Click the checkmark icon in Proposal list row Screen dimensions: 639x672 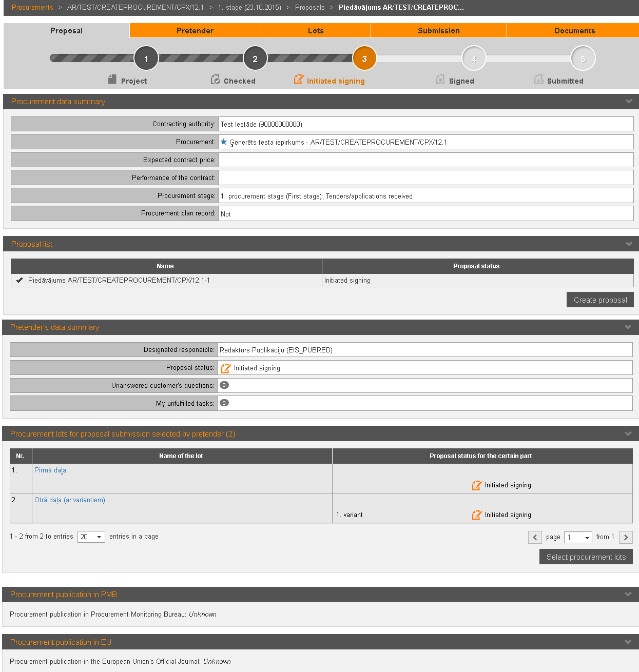(20, 280)
